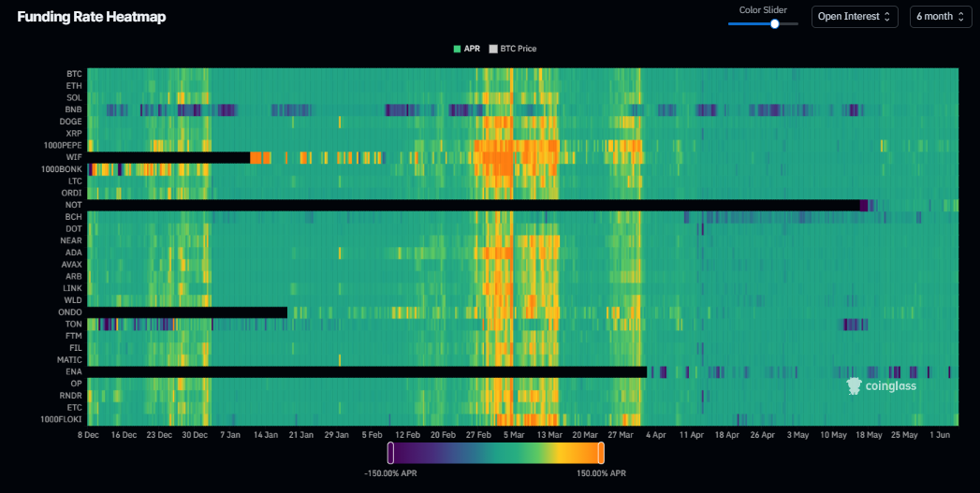Toggle the BTC Price legend item

(x=513, y=48)
